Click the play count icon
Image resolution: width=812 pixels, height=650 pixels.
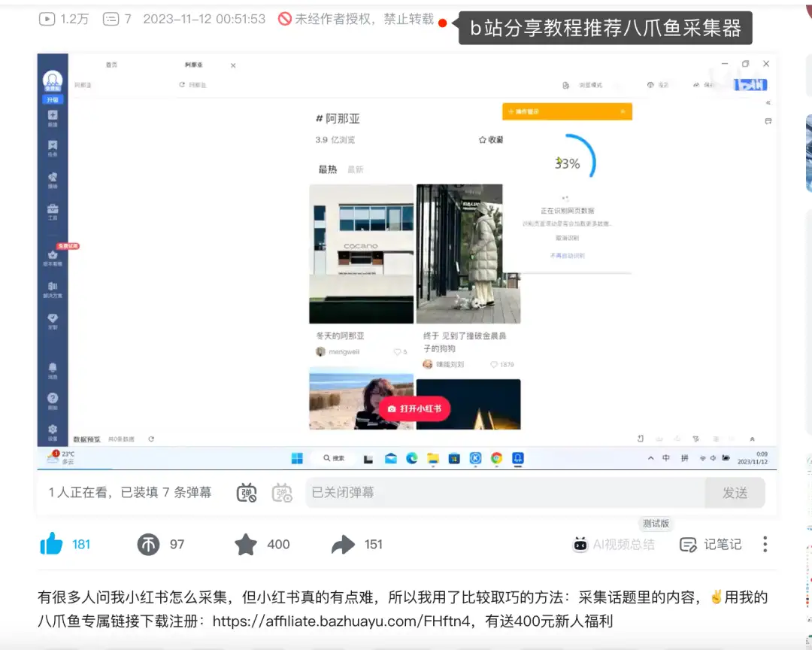(47, 19)
